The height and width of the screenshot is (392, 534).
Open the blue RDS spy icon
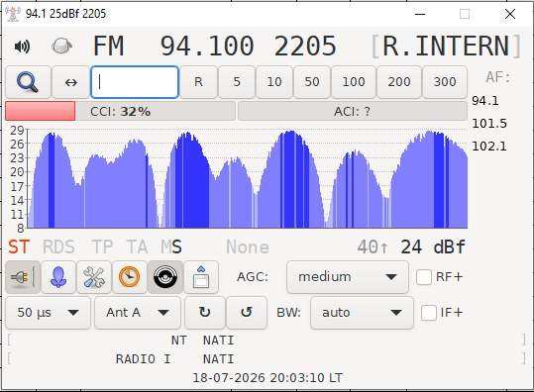[x=58, y=277]
